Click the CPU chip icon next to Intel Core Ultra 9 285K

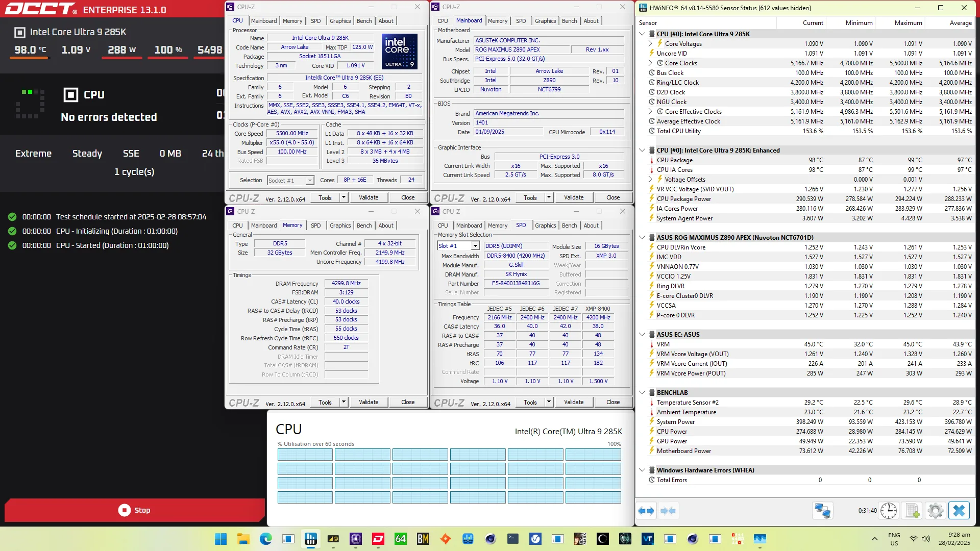click(x=19, y=32)
